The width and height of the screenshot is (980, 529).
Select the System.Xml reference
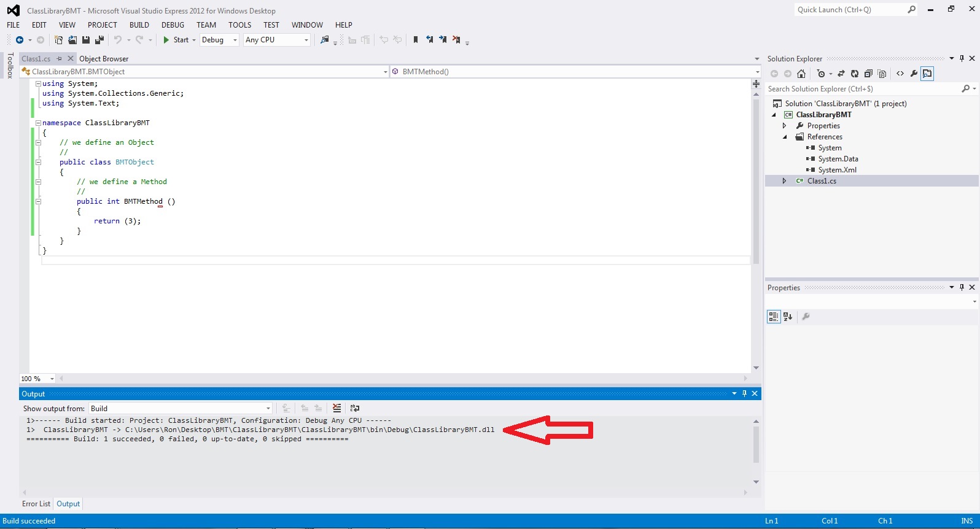tap(837, 170)
